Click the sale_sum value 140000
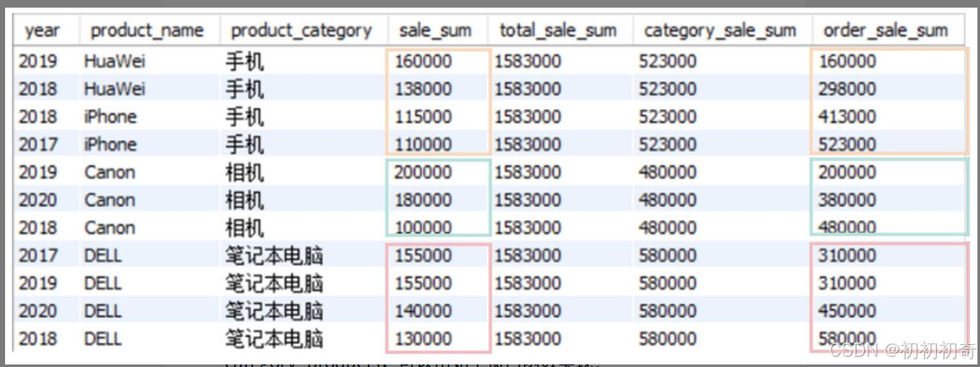 (422, 310)
